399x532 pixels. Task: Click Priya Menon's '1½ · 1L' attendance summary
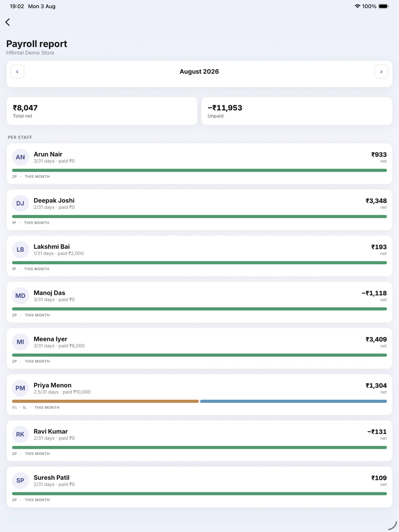[x=19, y=408]
